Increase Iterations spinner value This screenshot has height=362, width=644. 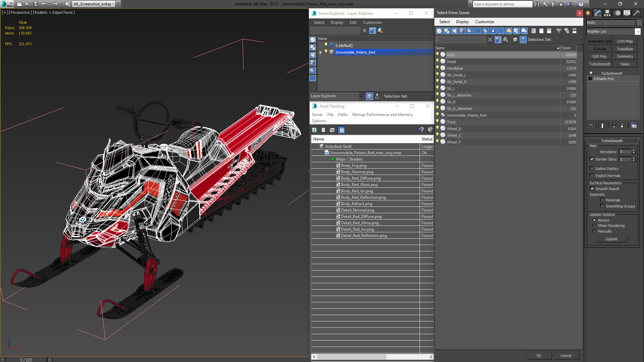[634, 150]
